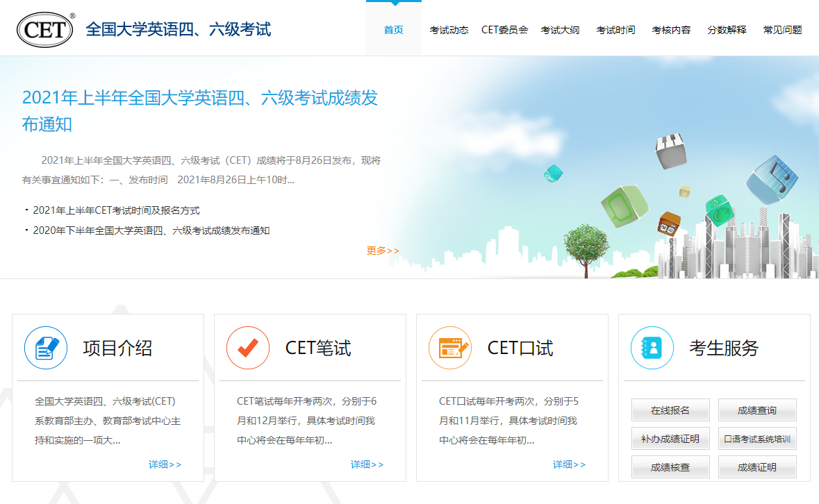Click the 口语考试系统培训 button
The image size is (819, 504).
pos(757,439)
